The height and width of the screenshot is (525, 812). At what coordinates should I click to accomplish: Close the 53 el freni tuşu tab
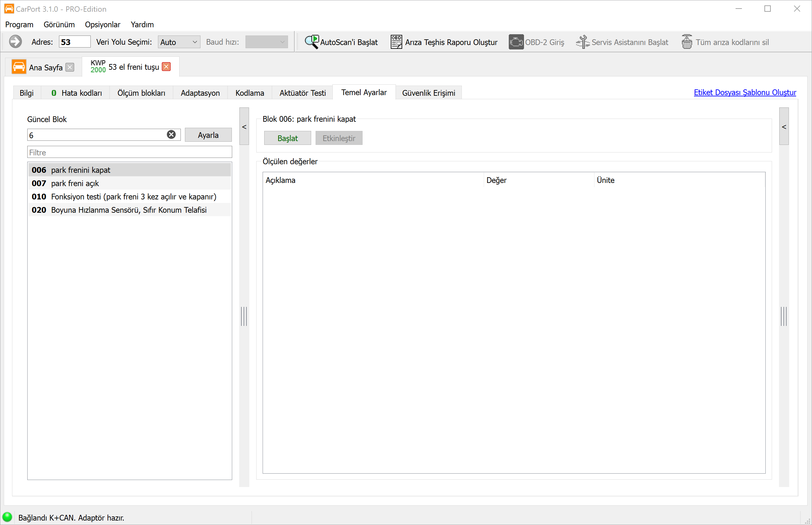point(167,67)
